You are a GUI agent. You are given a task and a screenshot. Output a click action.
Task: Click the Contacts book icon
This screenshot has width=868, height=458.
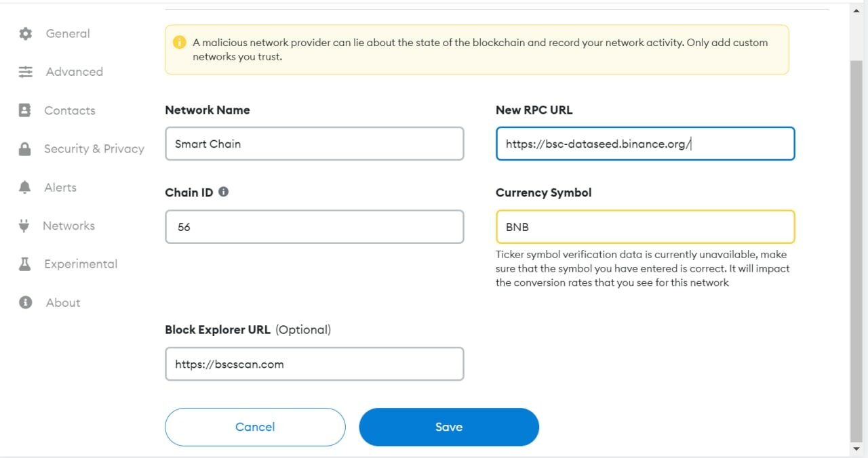tap(25, 110)
